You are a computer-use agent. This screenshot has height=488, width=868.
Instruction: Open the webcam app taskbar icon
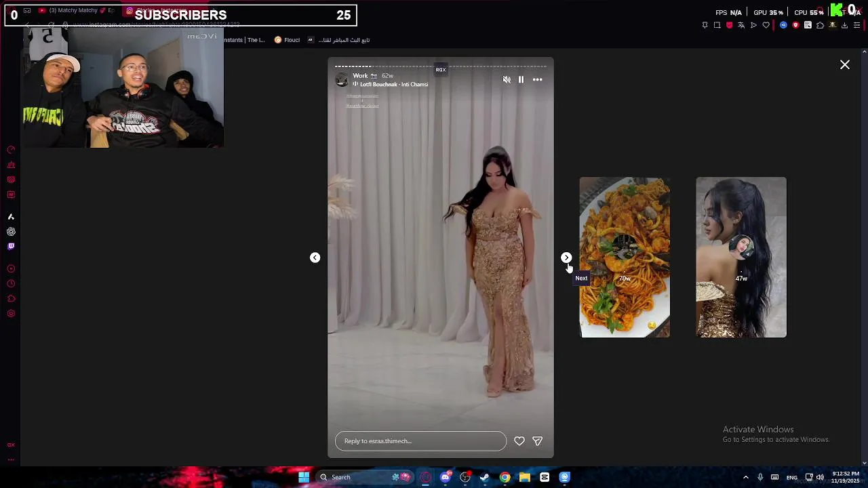[x=564, y=477]
